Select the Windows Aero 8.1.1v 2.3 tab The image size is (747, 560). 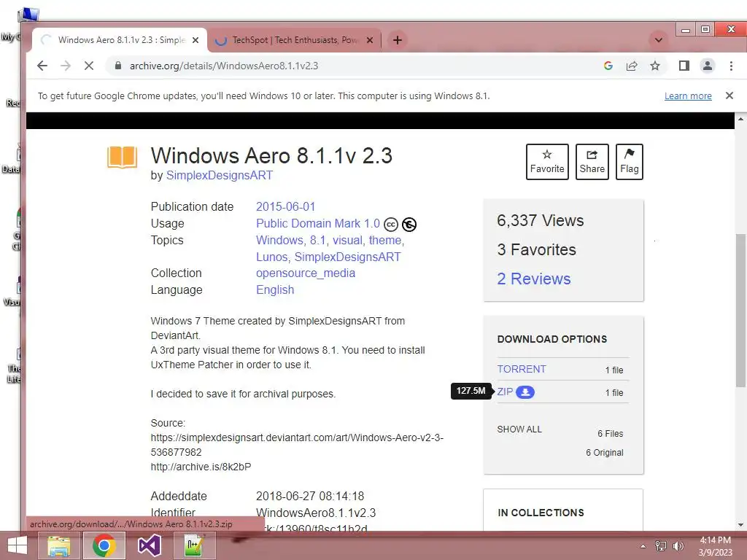pos(119,40)
